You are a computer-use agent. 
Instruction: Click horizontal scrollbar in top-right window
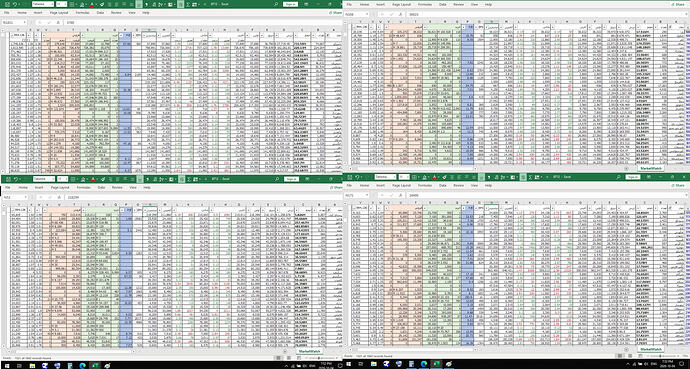416,168
